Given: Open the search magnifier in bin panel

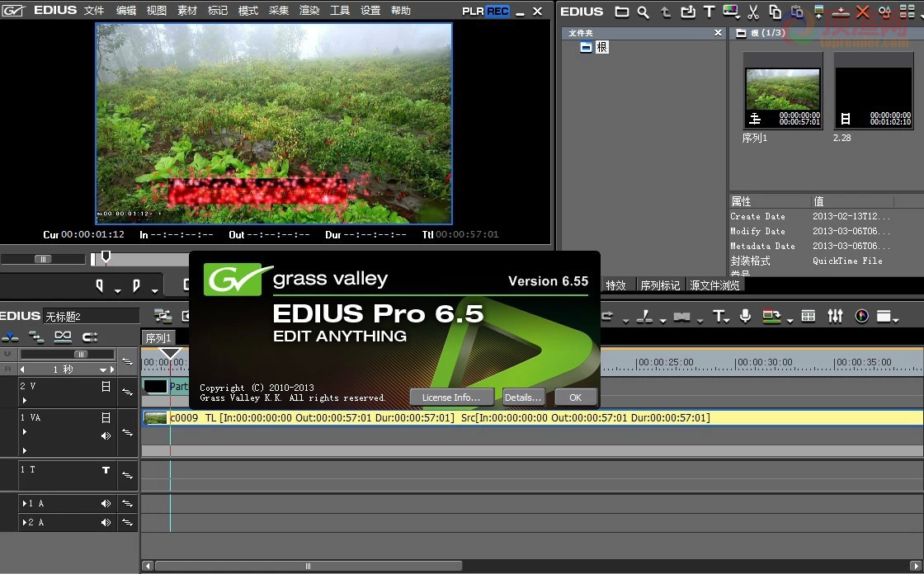Looking at the screenshot, I should (x=643, y=12).
